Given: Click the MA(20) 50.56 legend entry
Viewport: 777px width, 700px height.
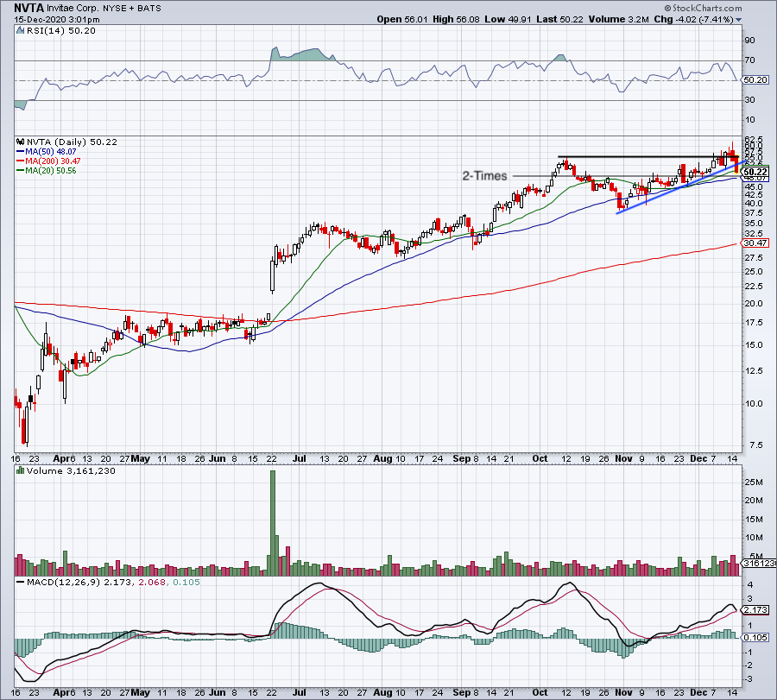Looking at the screenshot, I should (51, 170).
